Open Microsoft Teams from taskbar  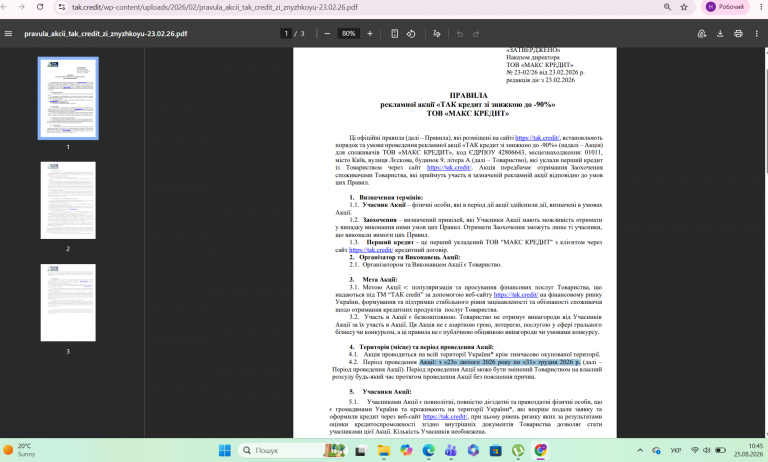click(451, 450)
